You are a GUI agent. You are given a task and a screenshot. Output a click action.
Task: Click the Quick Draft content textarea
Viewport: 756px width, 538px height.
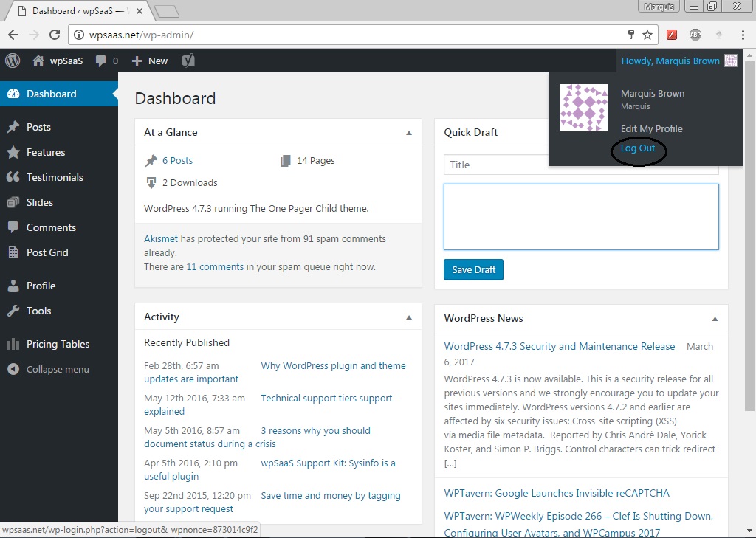581,217
